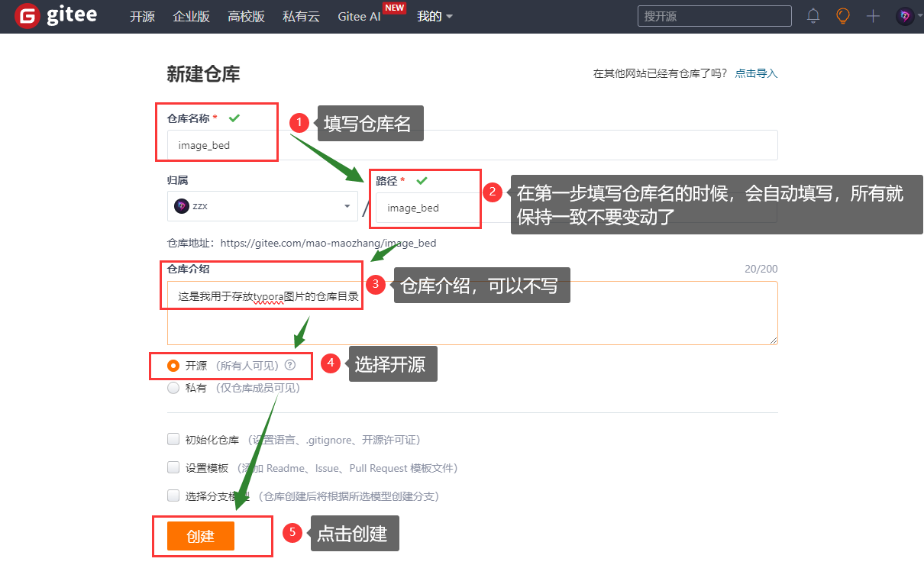The image size is (924, 565).
Task: Click the zzx avatar inside the 归属 field
Action: point(181,205)
